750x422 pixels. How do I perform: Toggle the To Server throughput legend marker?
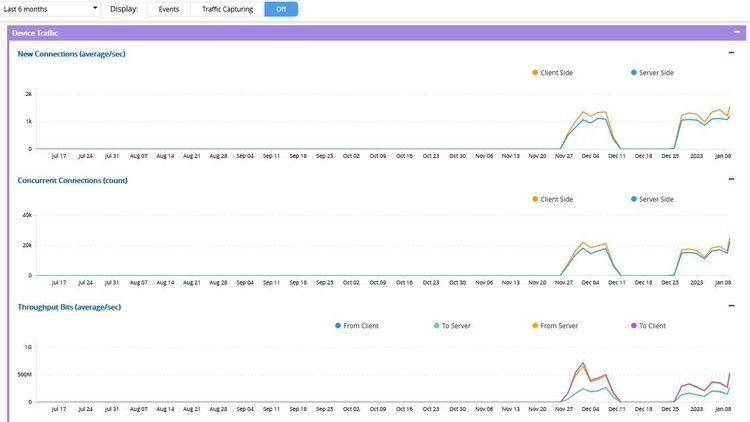(436, 325)
